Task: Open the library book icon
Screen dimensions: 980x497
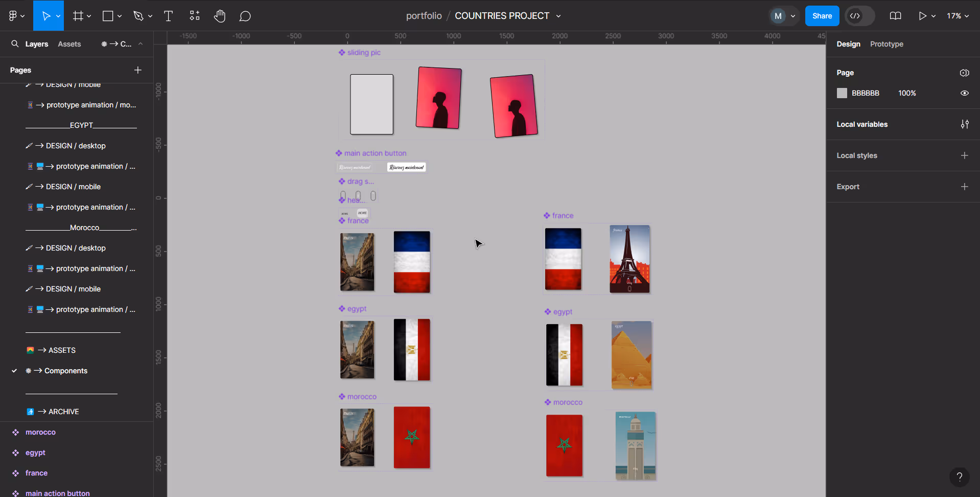Action: point(895,16)
